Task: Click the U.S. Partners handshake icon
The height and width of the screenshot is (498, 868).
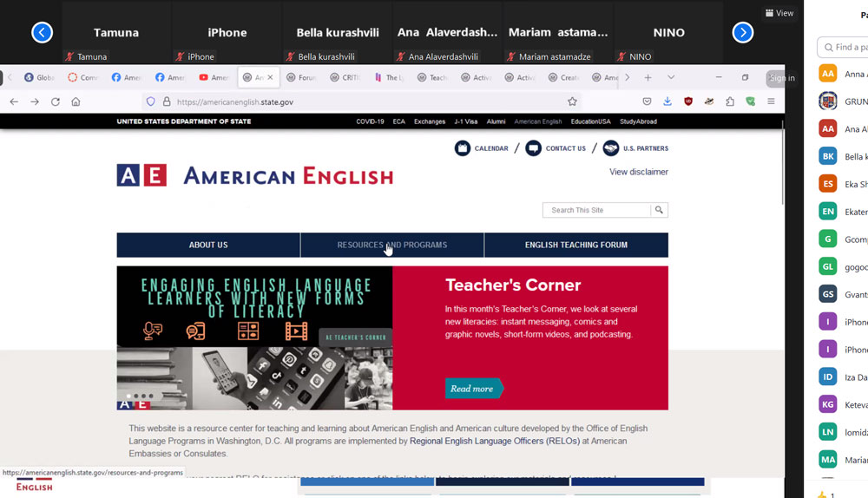Action: [x=611, y=148]
